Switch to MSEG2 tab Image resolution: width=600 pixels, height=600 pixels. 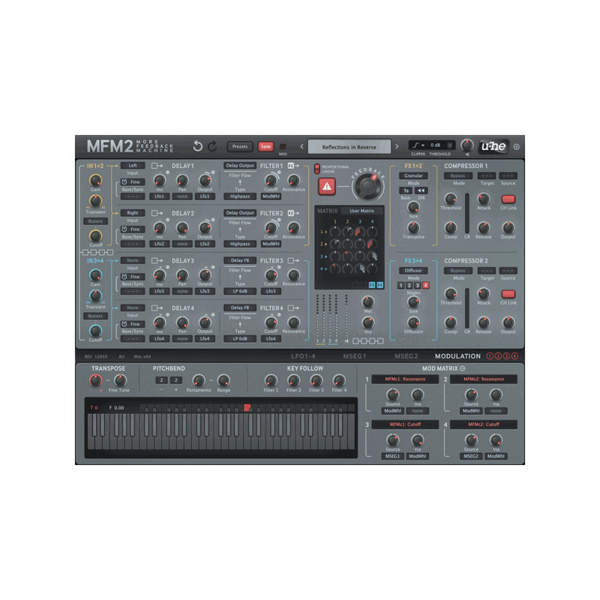click(406, 356)
